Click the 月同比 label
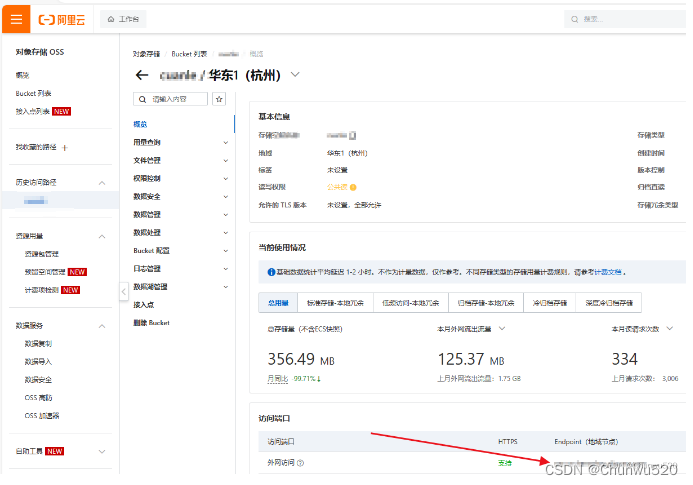The image size is (693, 485). point(278,379)
